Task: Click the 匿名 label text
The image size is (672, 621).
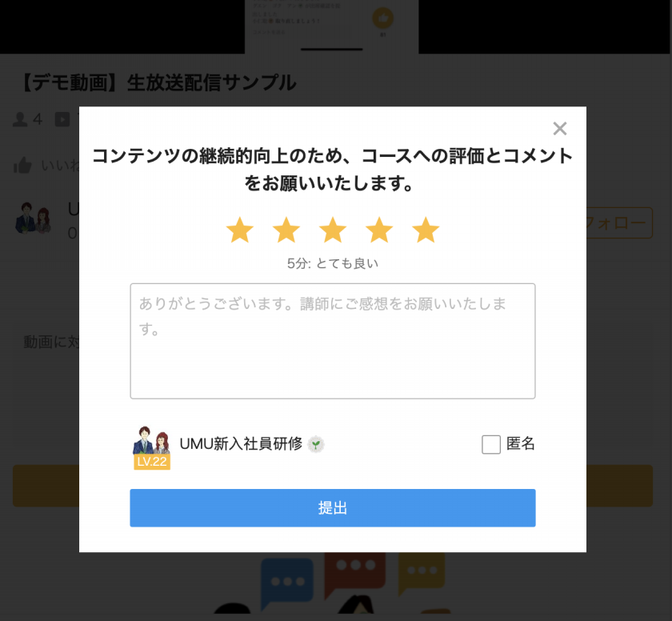Action: [x=521, y=443]
